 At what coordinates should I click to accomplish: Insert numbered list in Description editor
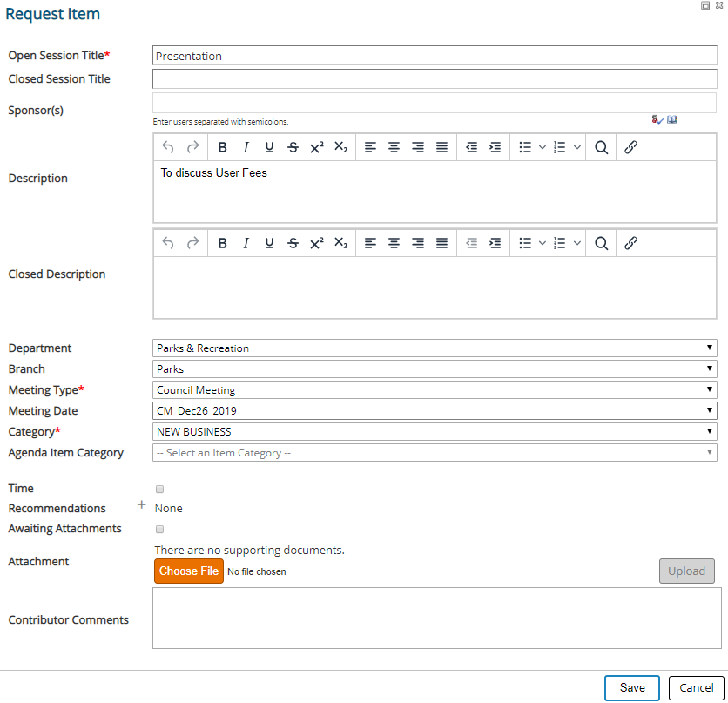[559, 148]
